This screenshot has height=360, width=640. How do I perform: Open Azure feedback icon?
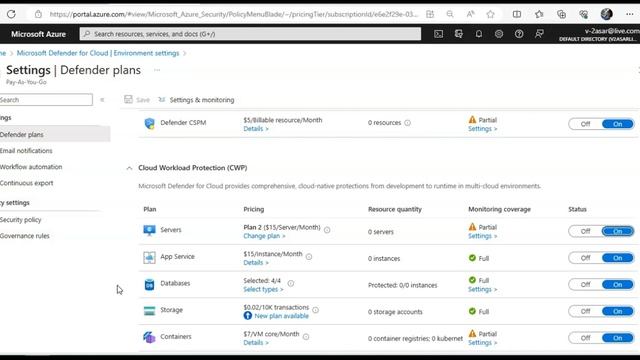tap(539, 34)
